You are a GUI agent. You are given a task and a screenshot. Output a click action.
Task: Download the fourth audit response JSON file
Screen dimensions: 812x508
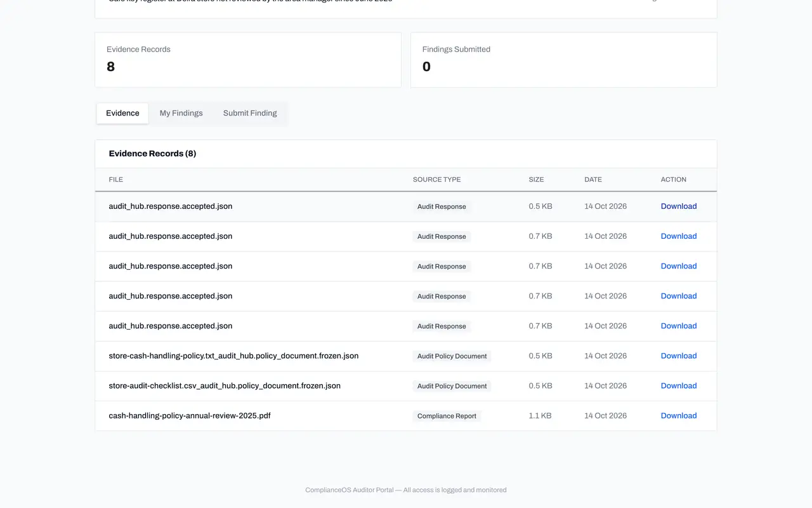coord(679,296)
